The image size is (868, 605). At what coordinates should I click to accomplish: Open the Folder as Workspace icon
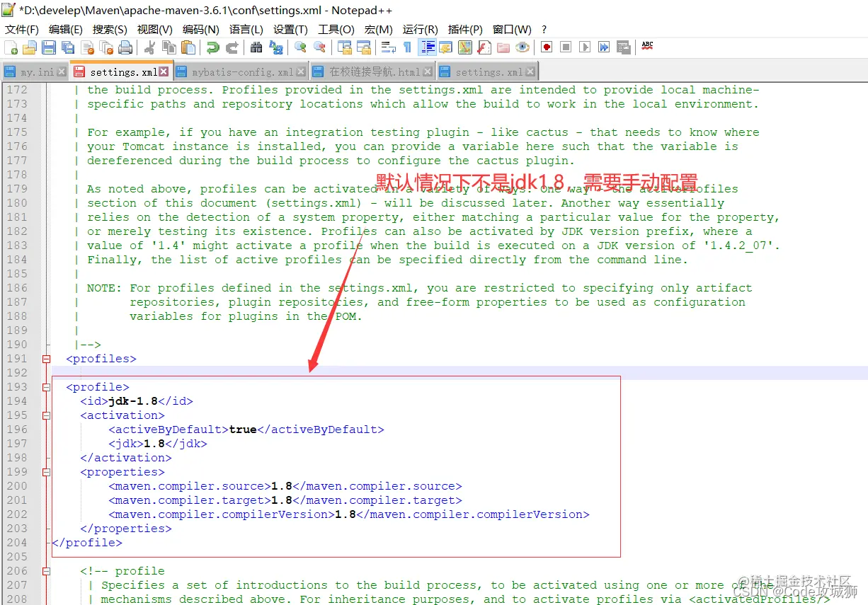tap(503, 47)
